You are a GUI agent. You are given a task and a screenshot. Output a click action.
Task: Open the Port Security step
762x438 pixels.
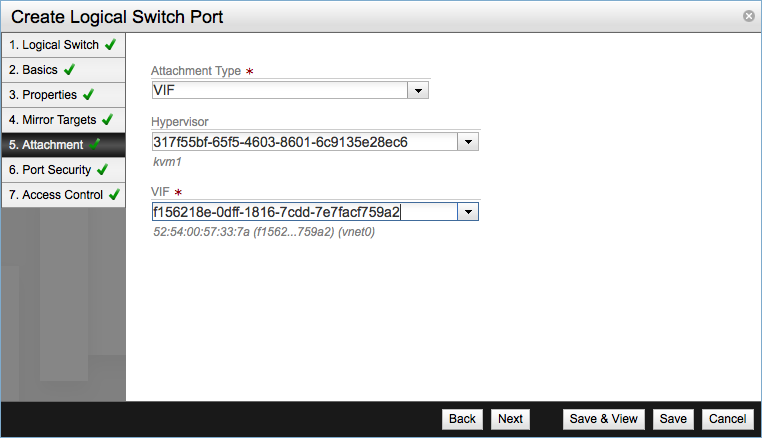tap(49, 170)
